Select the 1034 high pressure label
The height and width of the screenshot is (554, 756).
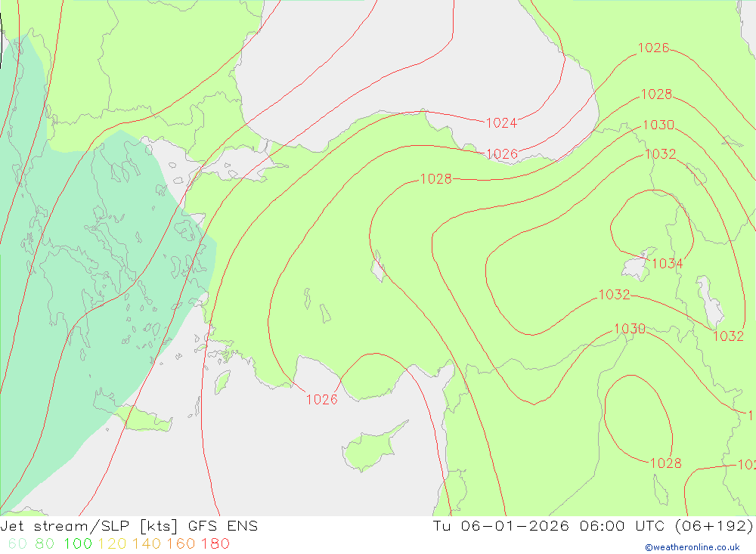point(667,264)
